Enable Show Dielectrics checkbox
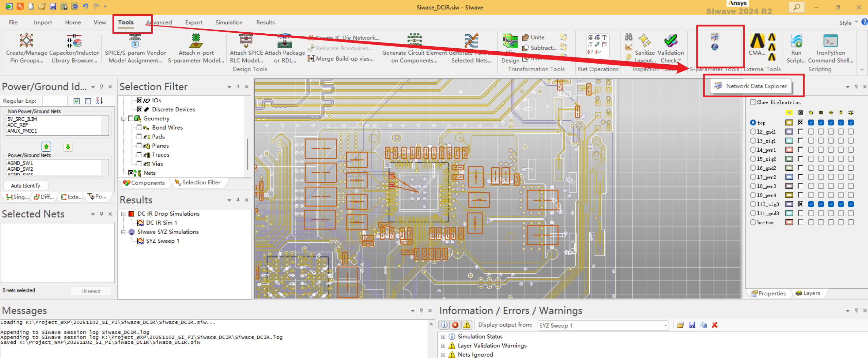Image resolution: width=868 pixels, height=358 pixels. tap(753, 102)
